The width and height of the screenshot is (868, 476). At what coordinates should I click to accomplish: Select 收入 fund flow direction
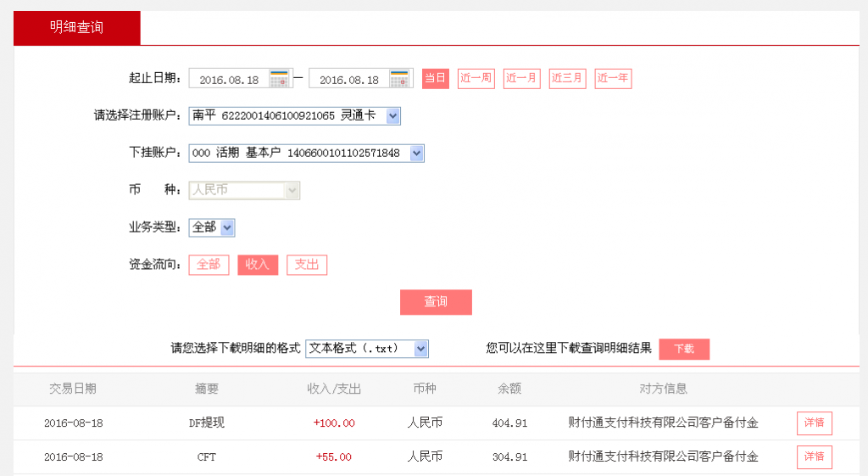coord(258,265)
